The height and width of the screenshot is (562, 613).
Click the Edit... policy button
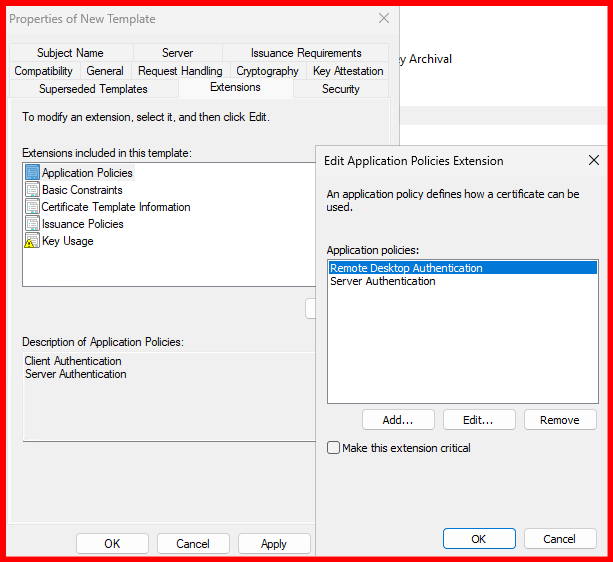pyautogui.click(x=479, y=420)
